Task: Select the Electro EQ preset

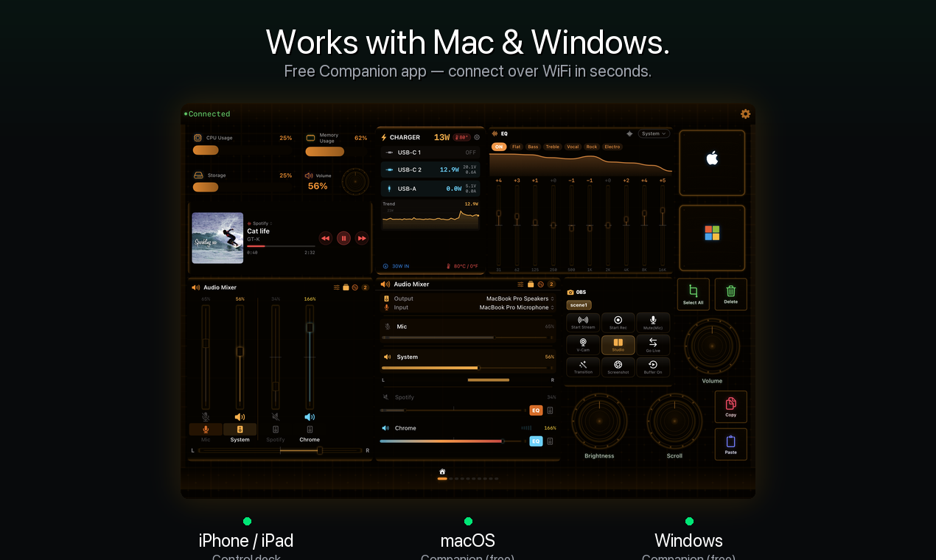Action: click(612, 147)
